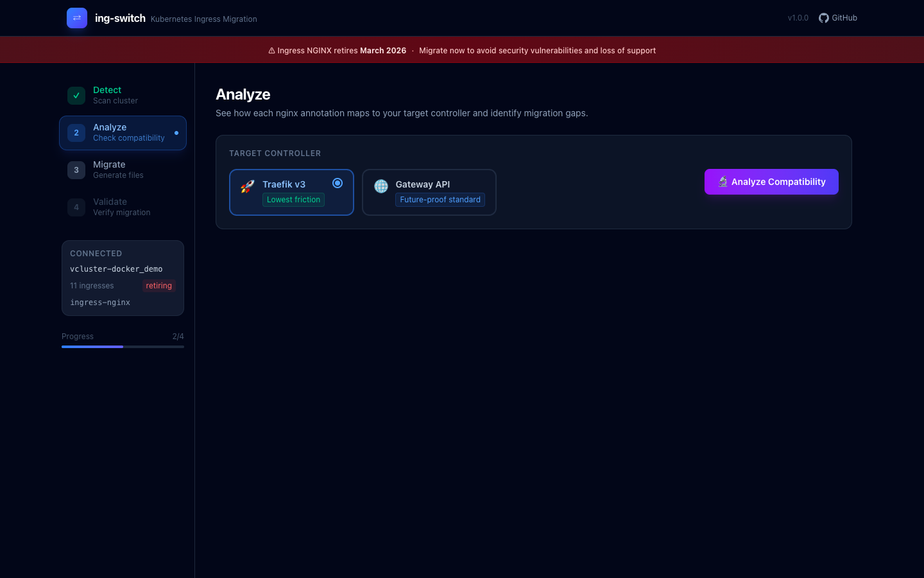The width and height of the screenshot is (924, 578).
Task: Go to the Detect step
Action: 123,96
